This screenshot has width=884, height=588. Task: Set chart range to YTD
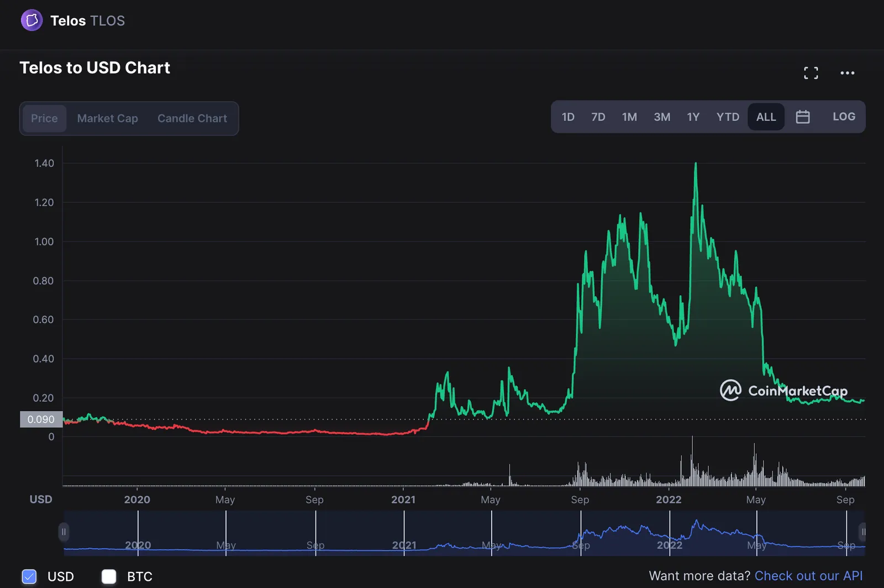(x=728, y=117)
